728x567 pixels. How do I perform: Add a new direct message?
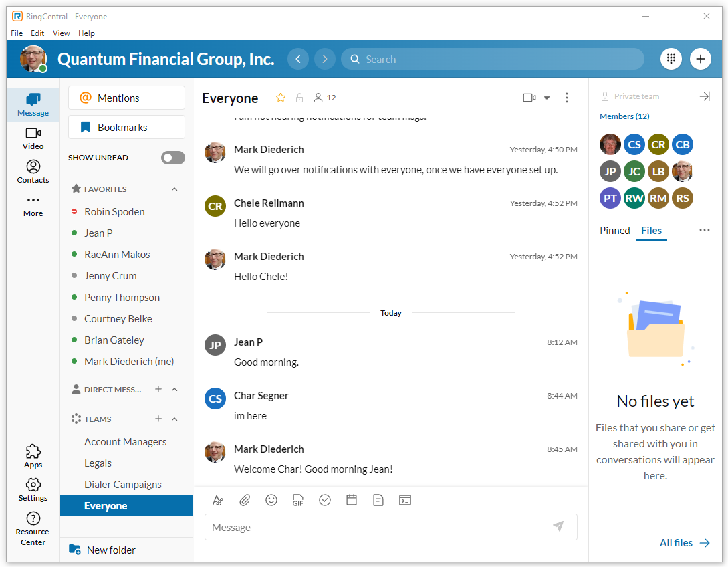point(158,389)
